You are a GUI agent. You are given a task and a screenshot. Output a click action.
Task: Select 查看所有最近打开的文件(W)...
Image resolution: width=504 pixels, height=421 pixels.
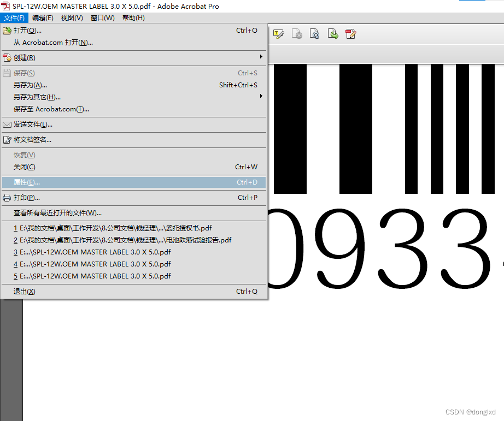point(134,213)
